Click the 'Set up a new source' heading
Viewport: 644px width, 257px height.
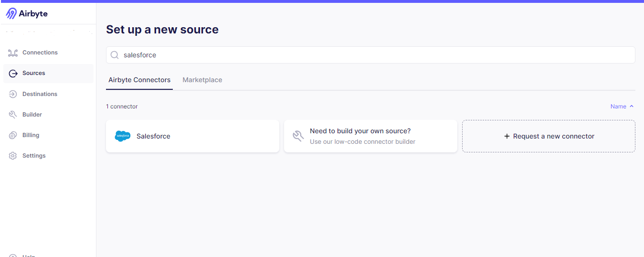pos(162,30)
